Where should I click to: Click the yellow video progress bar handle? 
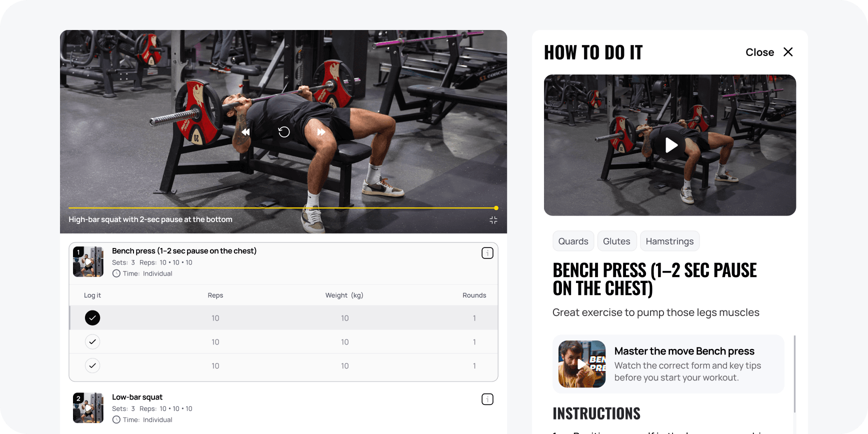coord(496,208)
